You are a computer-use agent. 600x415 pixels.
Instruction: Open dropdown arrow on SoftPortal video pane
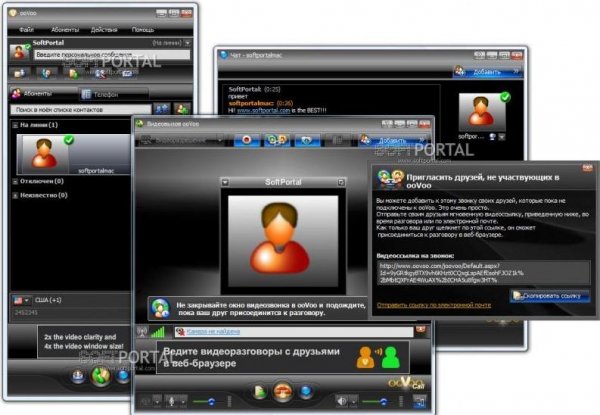(x=225, y=182)
